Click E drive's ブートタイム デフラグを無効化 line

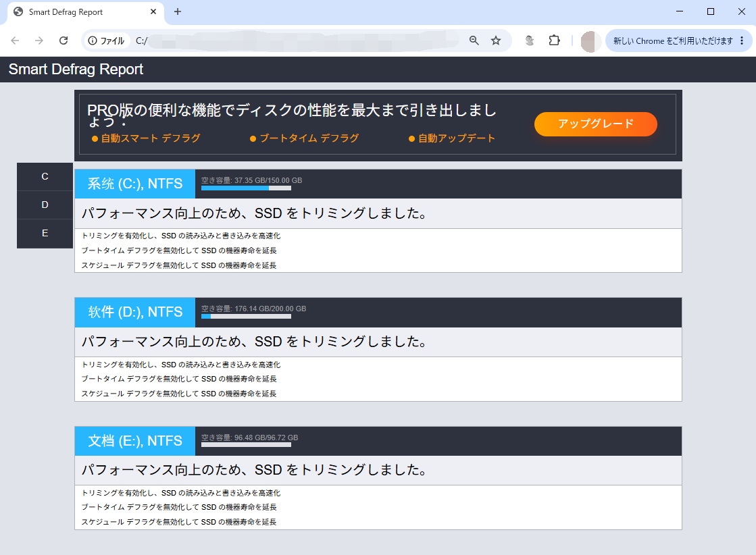point(179,507)
